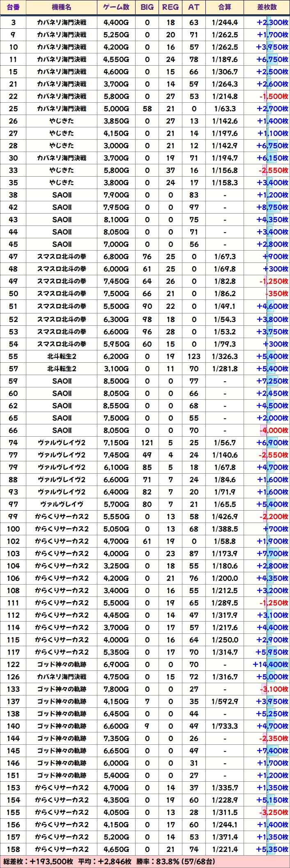Select SAOII name in row 38
The image size is (290, 868).
coord(62,195)
